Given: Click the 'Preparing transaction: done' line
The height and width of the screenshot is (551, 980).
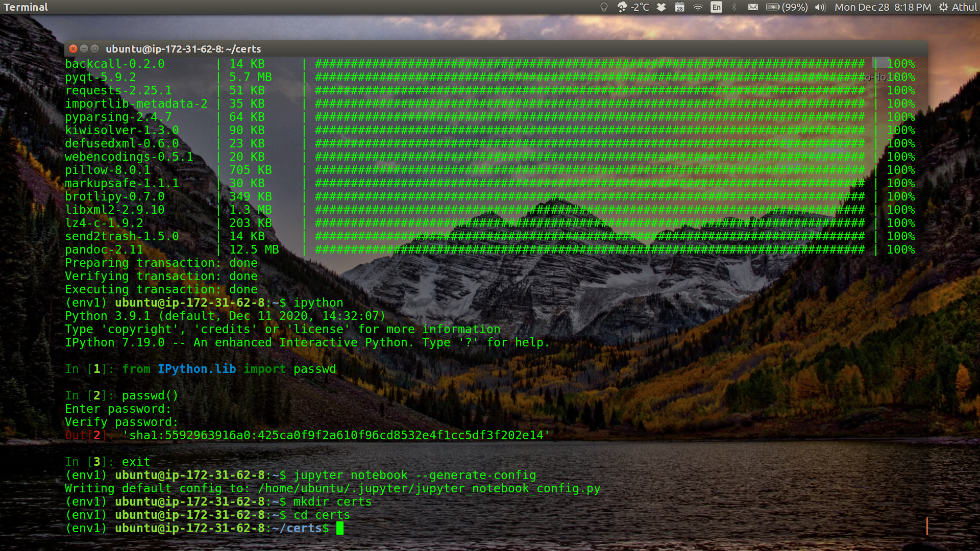Looking at the screenshot, I should [x=161, y=263].
